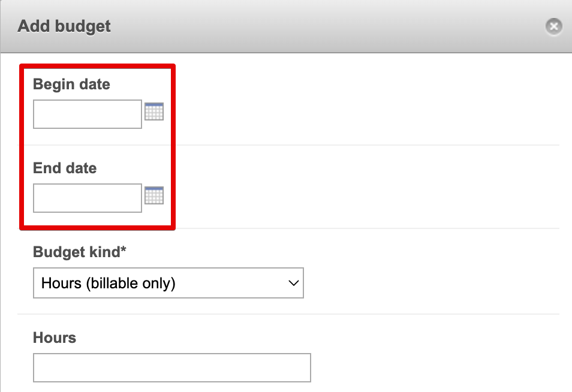Image resolution: width=572 pixels, height=392 pixels.
Task: Place cursor in empty box under Hours
Action: click(x=172, y=367)
